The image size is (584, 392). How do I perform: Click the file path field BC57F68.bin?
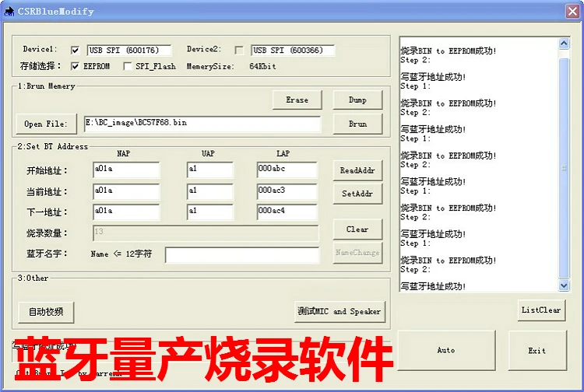(202, 124)
